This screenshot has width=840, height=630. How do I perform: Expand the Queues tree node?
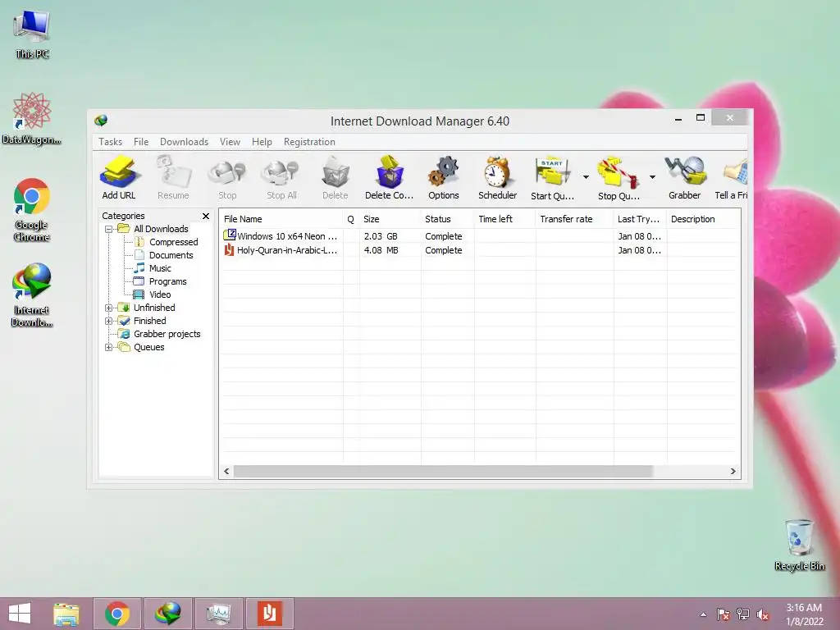point(108,348)
